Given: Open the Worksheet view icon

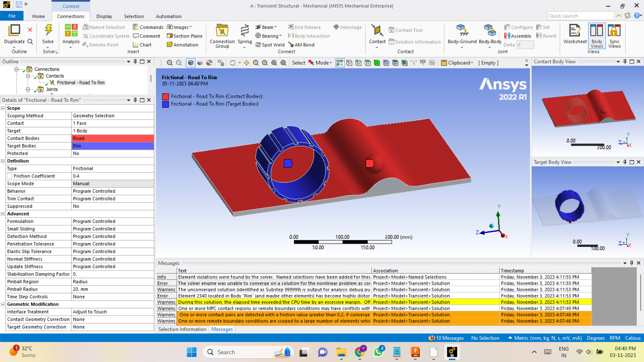Looking at the screenshot, I should point(575,31).
